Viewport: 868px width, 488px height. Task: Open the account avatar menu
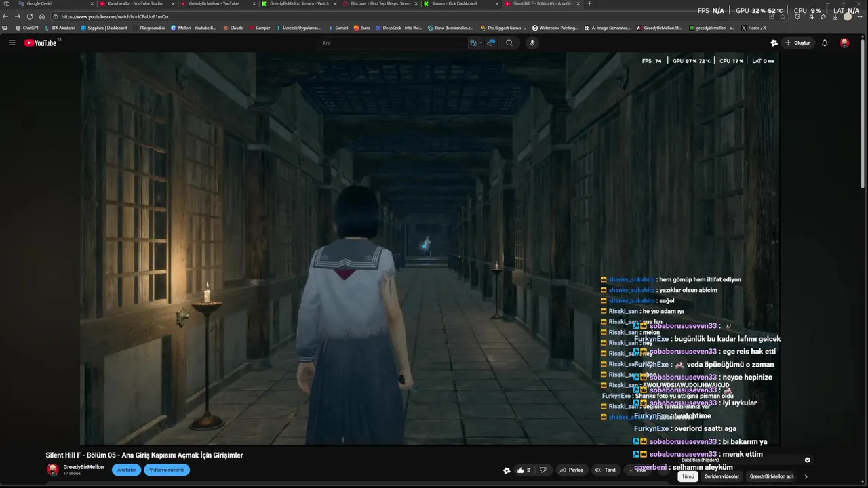coord(844,43)
